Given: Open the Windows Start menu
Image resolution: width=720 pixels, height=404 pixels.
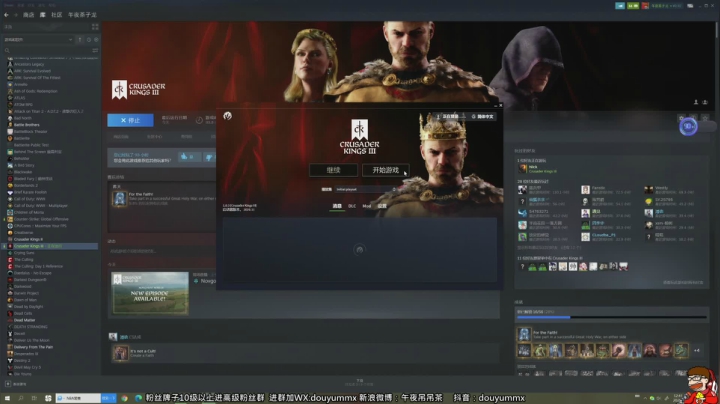Looking at the screenshot, I should [7, 398].
